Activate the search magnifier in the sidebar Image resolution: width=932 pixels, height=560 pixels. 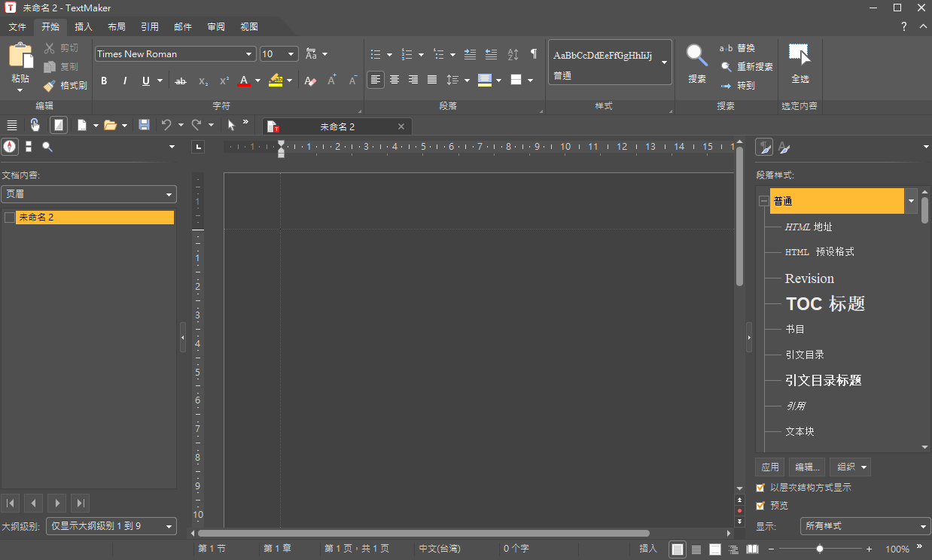(47, 146)
